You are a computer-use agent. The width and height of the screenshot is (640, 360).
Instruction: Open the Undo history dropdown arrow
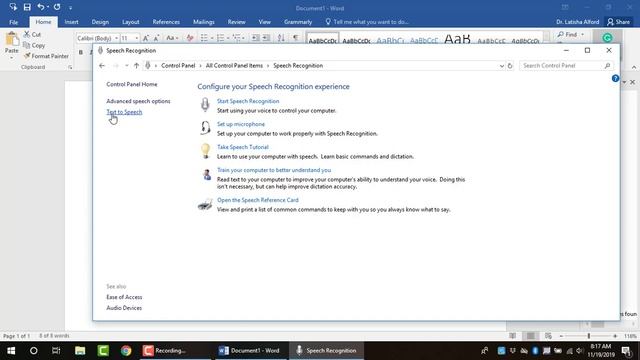click(47, 7)
